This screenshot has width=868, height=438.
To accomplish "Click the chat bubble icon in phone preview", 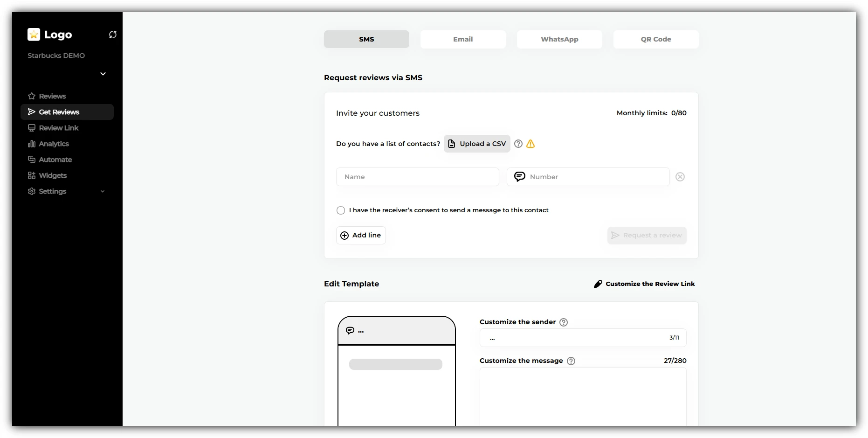I will [x=350, y=331].
